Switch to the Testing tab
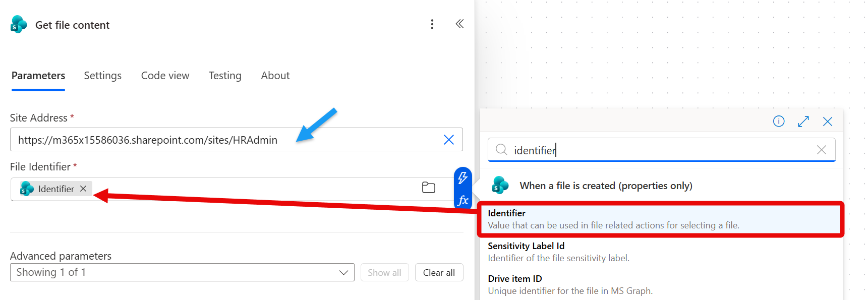Screen dimensions: 868x300 point(225,76)
